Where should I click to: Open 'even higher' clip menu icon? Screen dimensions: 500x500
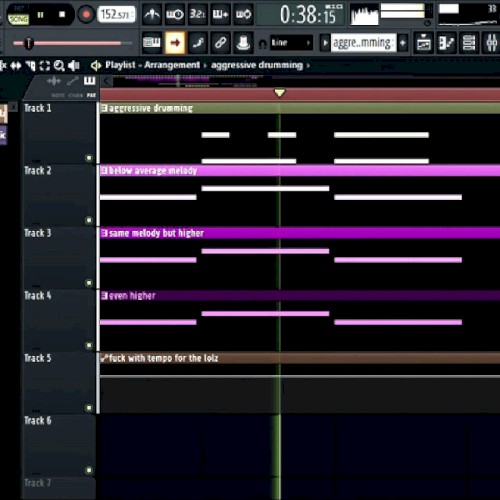coord(104,296)
